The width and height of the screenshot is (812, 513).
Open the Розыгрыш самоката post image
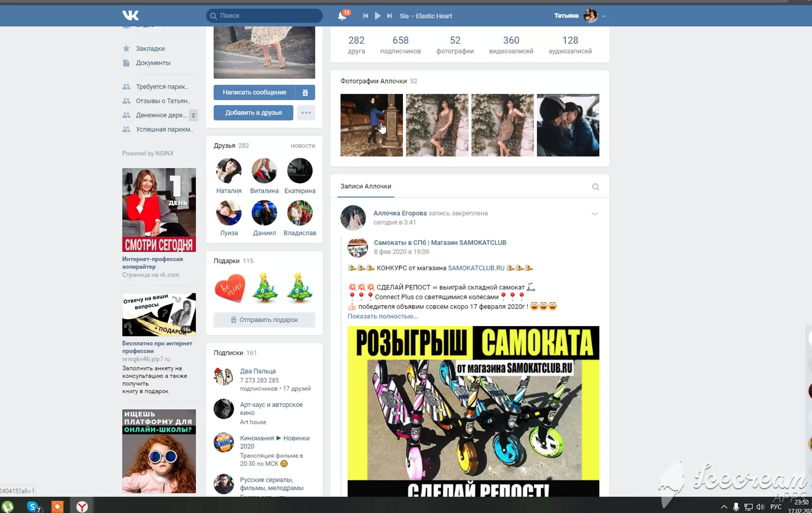click(x=473, y=411)
